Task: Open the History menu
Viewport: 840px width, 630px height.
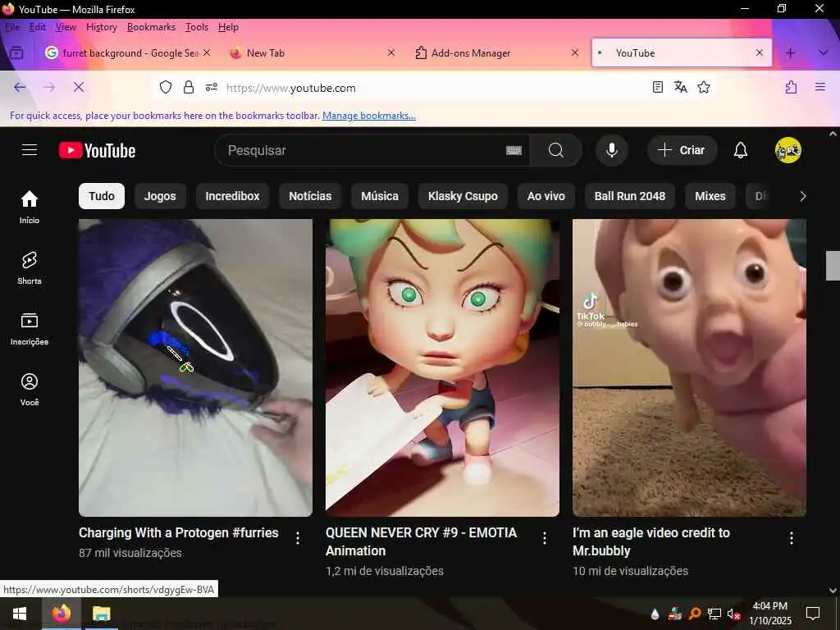Action: [x=101, y=27]
